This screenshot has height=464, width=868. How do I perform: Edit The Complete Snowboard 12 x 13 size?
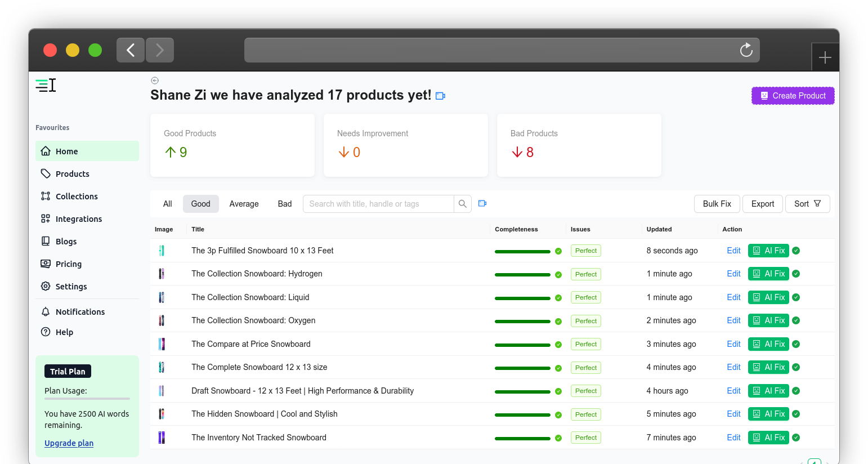tap(733, 367)
